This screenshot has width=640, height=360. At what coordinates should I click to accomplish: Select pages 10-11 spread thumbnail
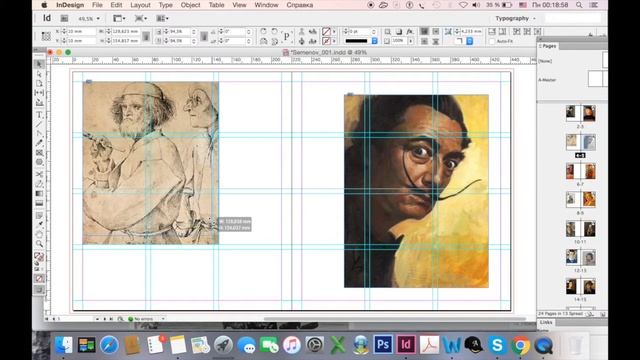[x=580, y=229]
